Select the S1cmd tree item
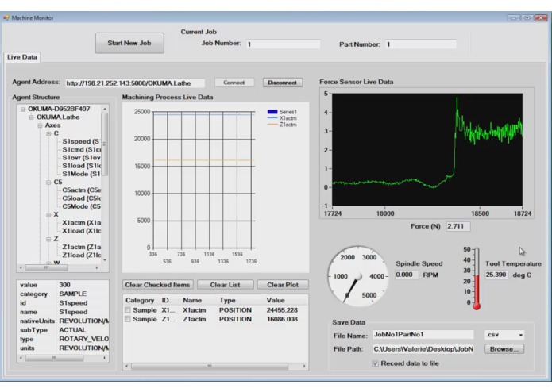552x392 pixels. click(81, 149)
